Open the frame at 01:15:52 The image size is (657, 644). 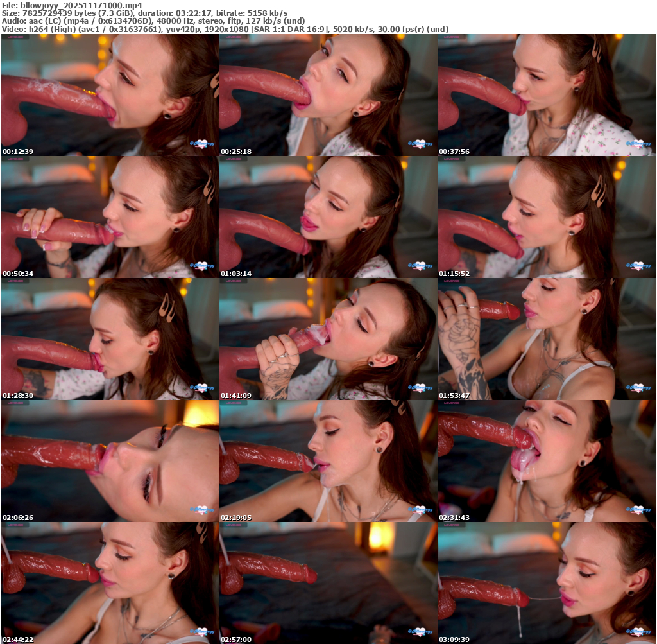click(546, 216)
